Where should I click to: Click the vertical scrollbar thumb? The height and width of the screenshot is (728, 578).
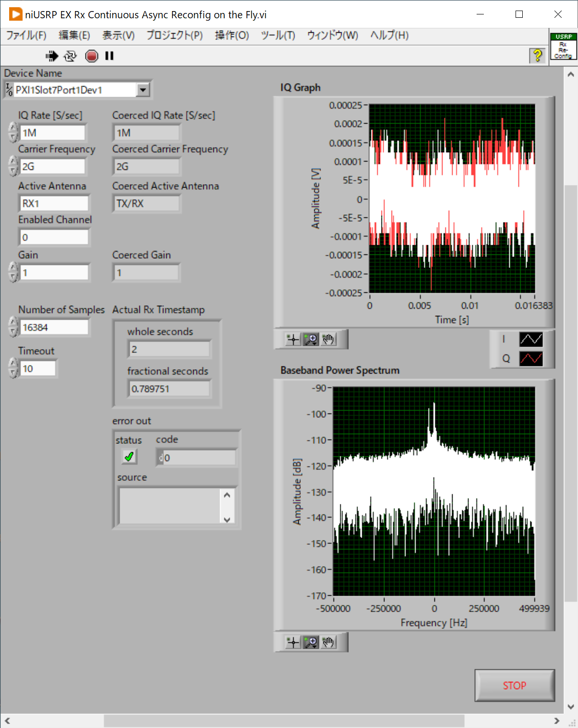[x=570, y=393]
